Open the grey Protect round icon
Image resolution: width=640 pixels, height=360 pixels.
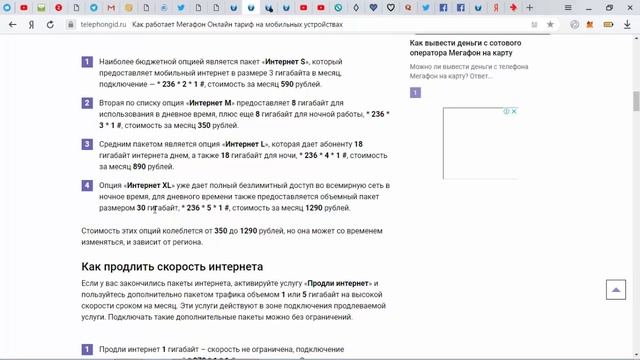point(575,24)
